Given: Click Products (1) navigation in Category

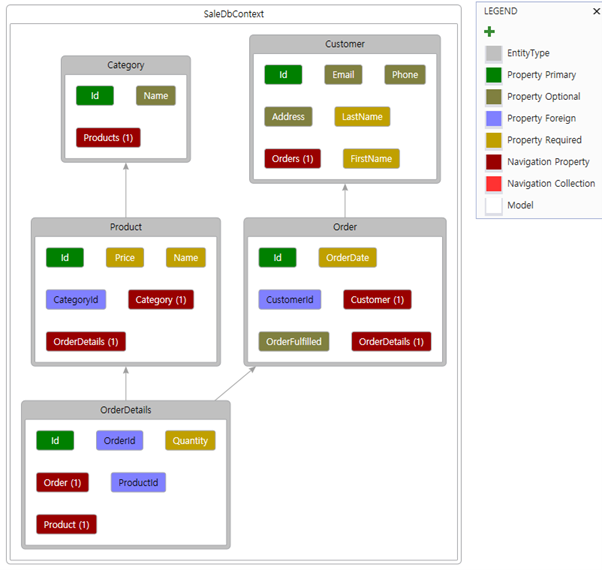Looking at the screenshot, I should (108, 138).
